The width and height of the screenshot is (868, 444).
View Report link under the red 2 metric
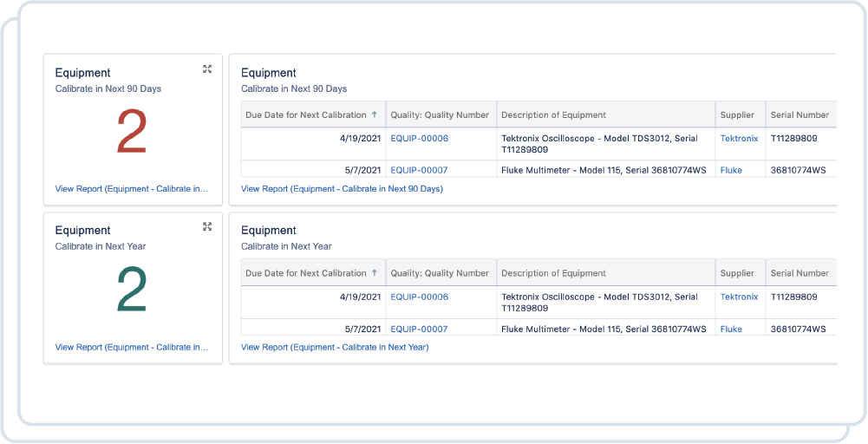[x=132, y=188]
